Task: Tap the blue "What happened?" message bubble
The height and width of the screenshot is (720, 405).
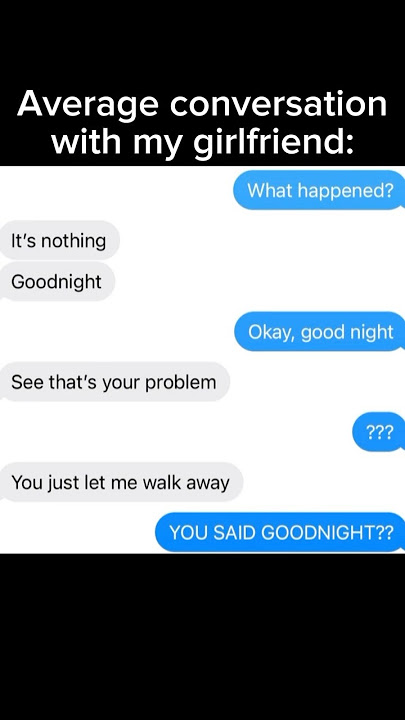Action: point(319,190)
